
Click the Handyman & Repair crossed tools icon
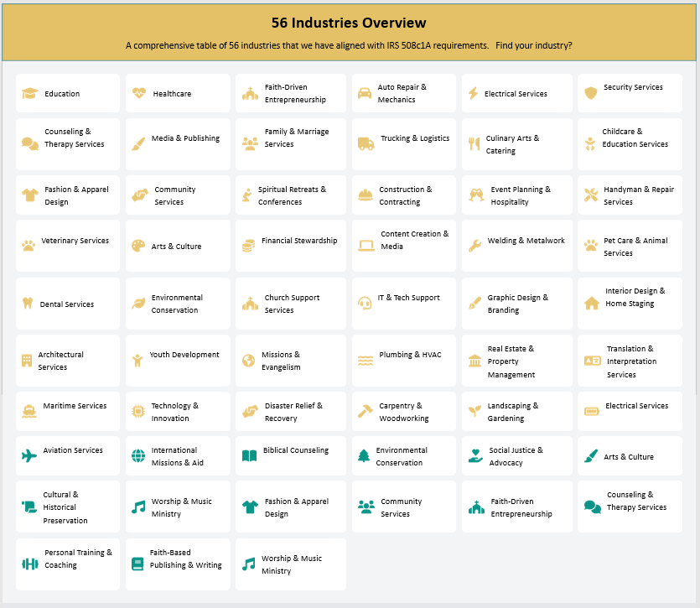(591, 195)
